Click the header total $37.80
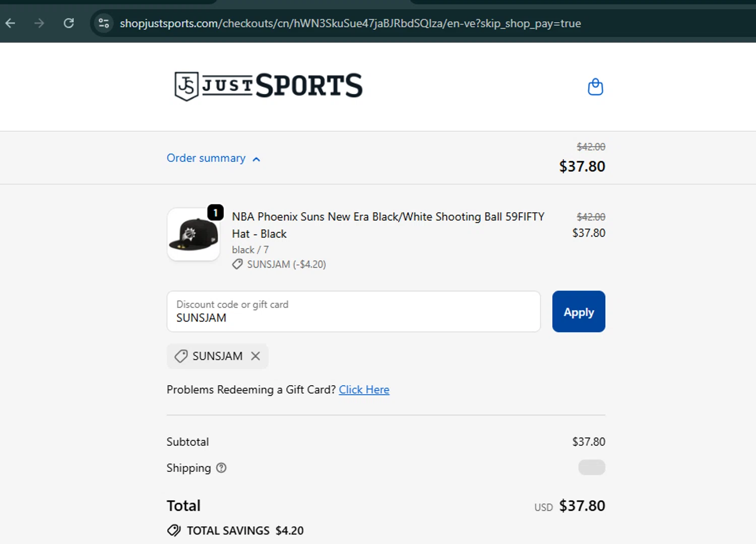756x544 pixels. tap(582, 166)
